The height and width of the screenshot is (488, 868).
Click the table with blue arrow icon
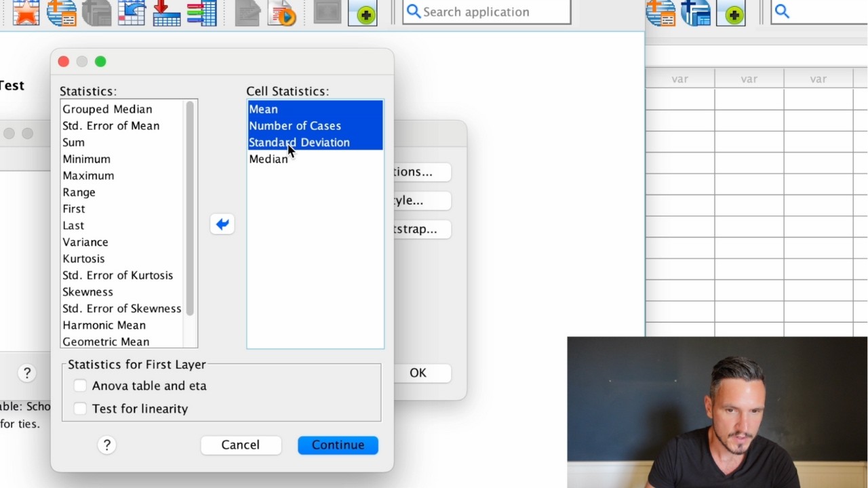[x=132, y=12]
